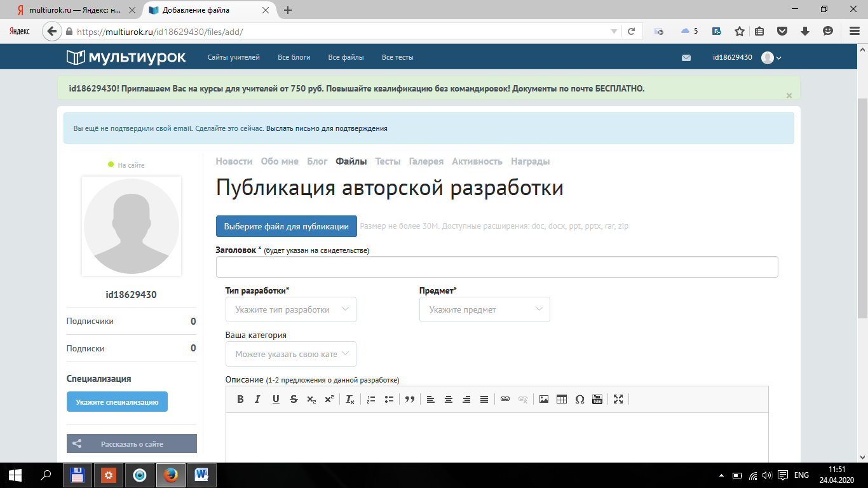
Task: Maximize the description editor
Action: [x=618, y=399]
